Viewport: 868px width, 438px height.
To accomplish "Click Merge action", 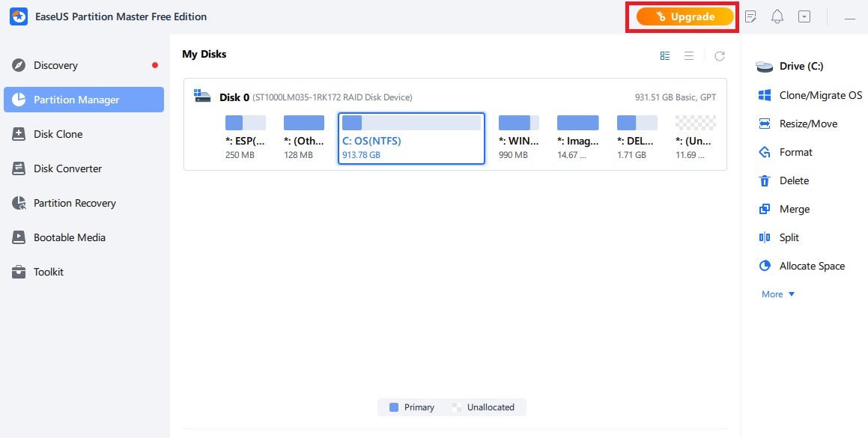I will pos(784,210).
